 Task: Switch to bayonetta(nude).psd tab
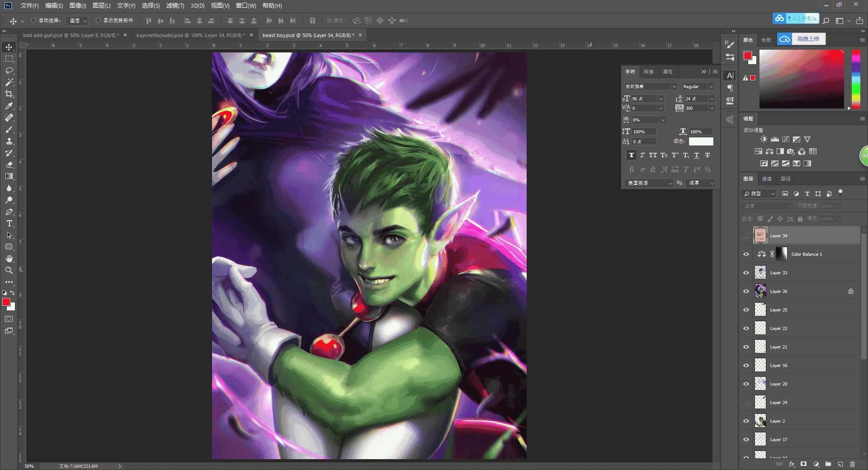(x=191, y=35)
